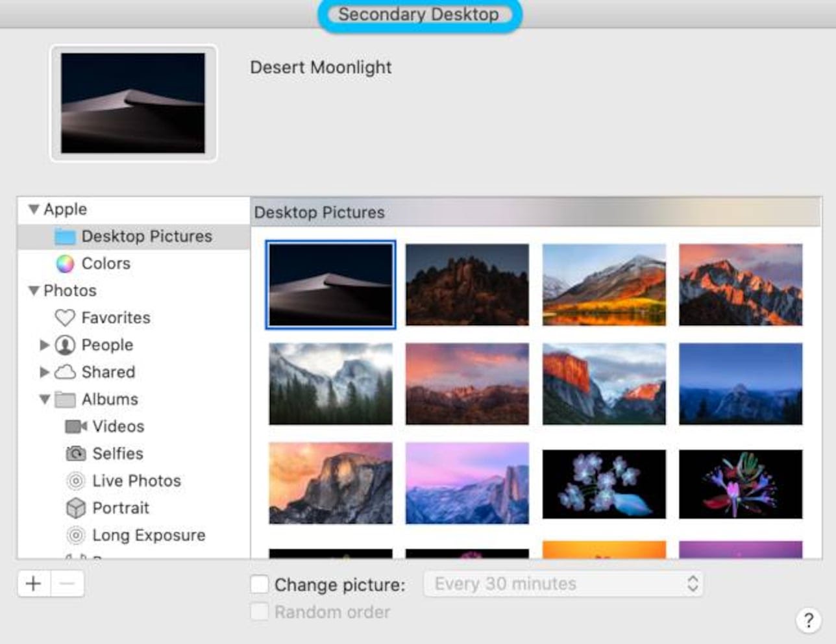Click the plus button to add folder
The width and height of the screenshot is (836, 644).
click(34, 584)
